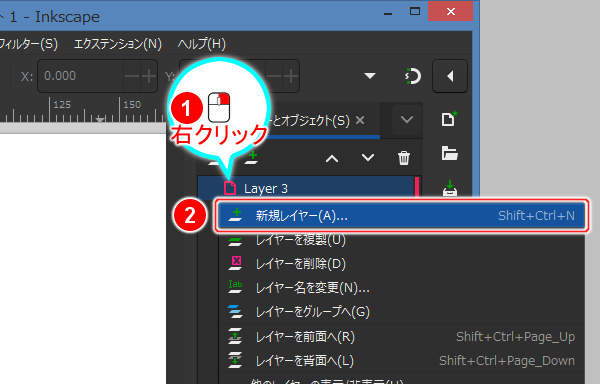Click the Open file folder icon

click(450, 153)
